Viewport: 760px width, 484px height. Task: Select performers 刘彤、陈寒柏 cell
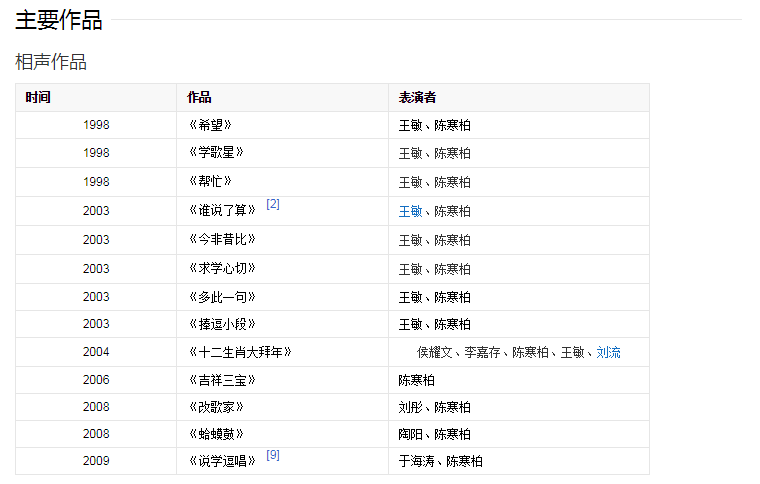click(x=434, y=407)
